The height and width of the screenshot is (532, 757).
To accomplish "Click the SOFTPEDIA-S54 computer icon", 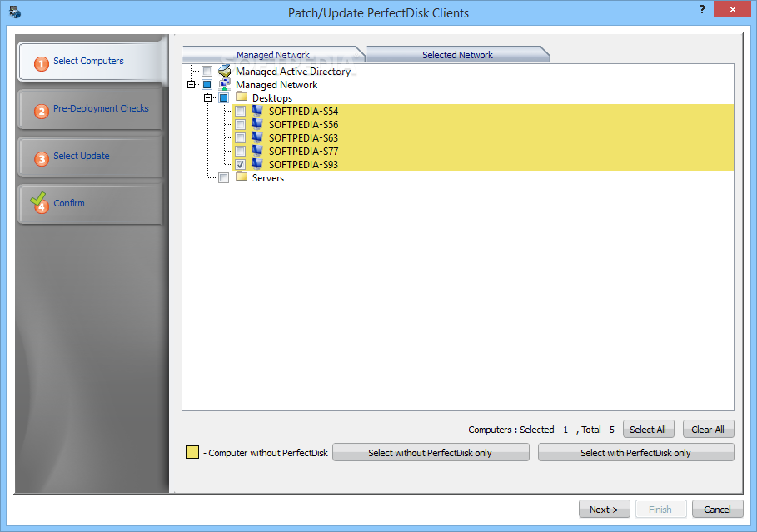I will tap(256, 111).
